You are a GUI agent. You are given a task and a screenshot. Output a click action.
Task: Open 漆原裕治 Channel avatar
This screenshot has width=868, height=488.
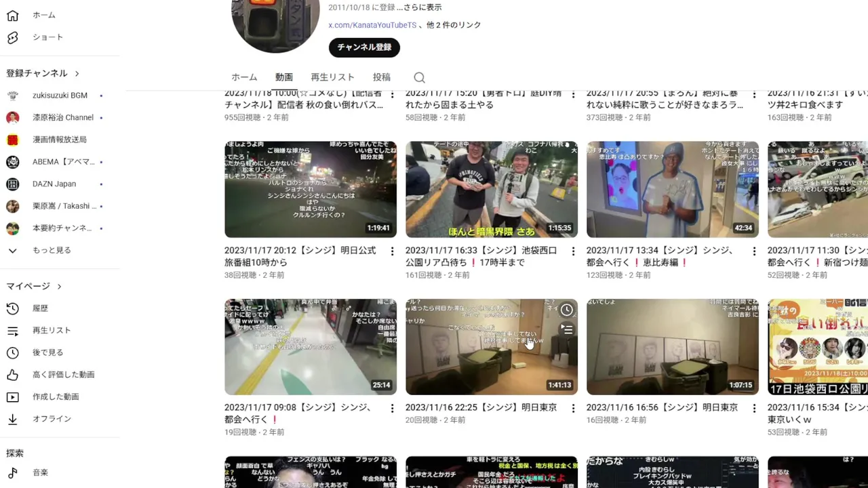point(12,118)
